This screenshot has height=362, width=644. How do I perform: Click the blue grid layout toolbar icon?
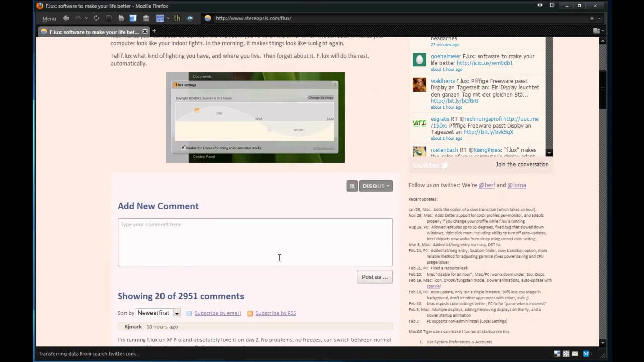point(160,18)
